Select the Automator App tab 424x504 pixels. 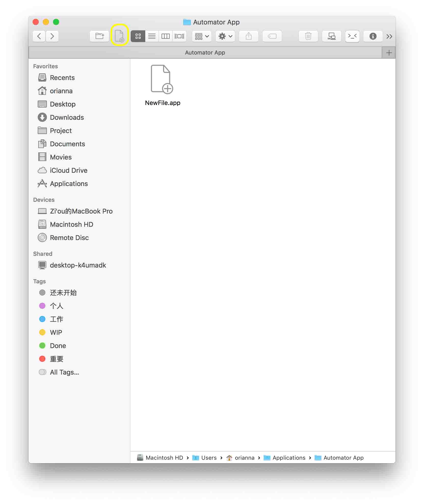coord(205,52)
